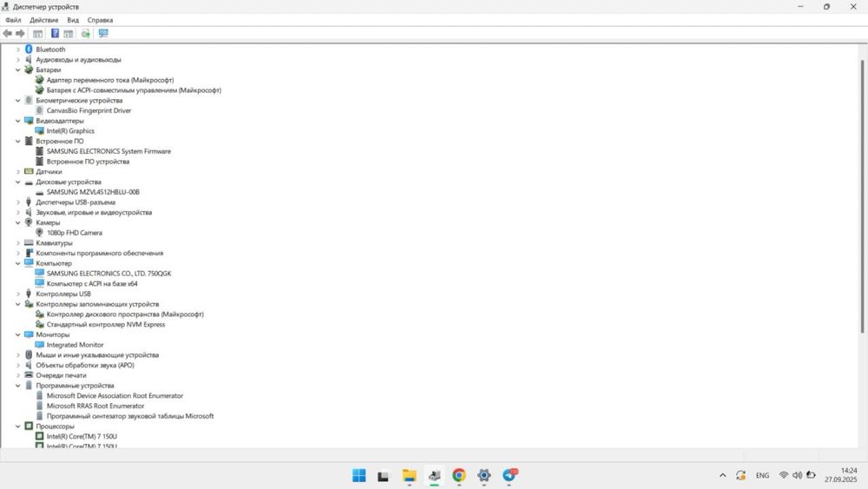Open File Explorer from the taskbar
The image size is (868, 489).
pos(409,475)
